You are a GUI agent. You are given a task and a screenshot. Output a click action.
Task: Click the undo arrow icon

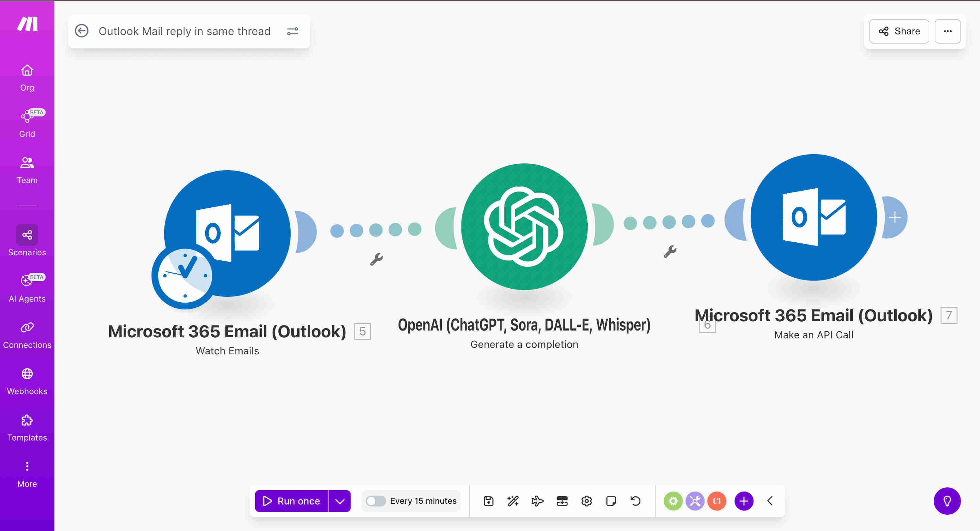click(635, 501)
